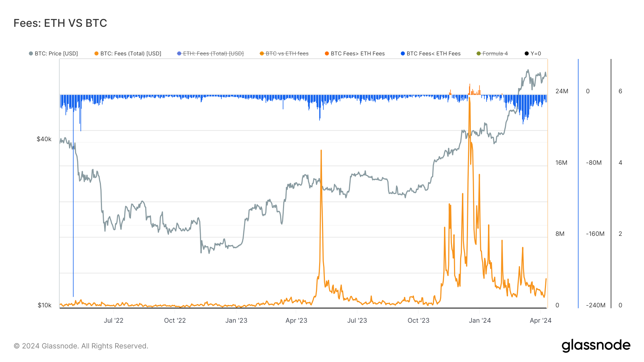Select the Apr '23 date tick
The height and width of the screenshot is (362, 644).
(x=296, y=321)
